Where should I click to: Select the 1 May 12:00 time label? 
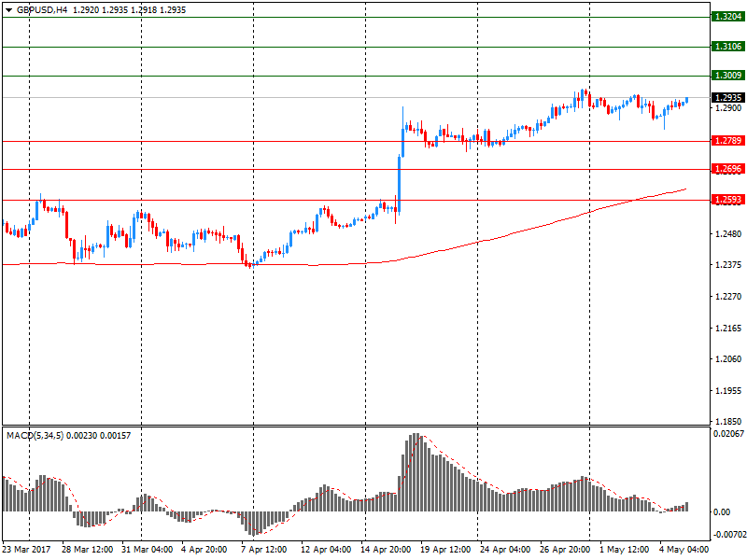click(x=624, y=550)
